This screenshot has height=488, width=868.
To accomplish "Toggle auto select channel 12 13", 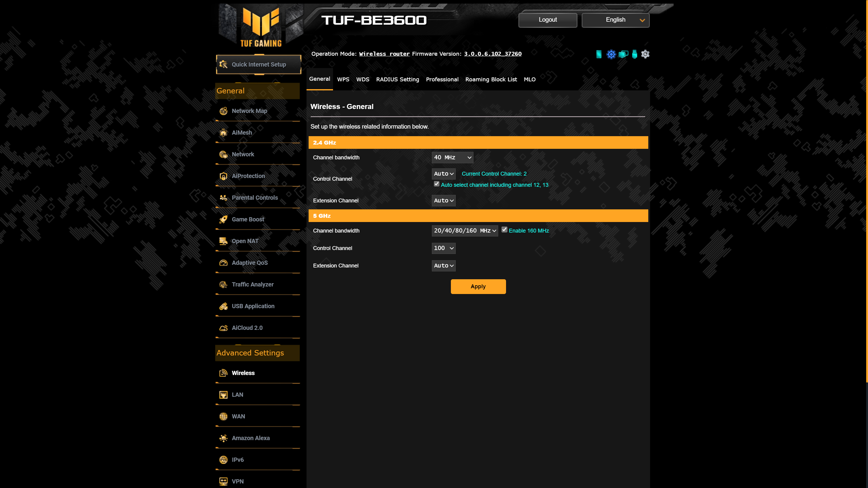I will [436, 184].
